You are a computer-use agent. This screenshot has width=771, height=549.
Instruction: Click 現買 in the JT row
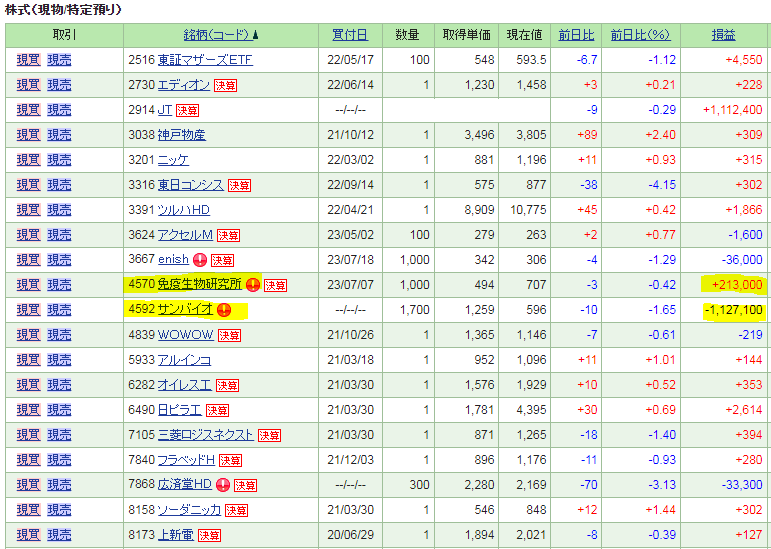click(x=28, y=110)
